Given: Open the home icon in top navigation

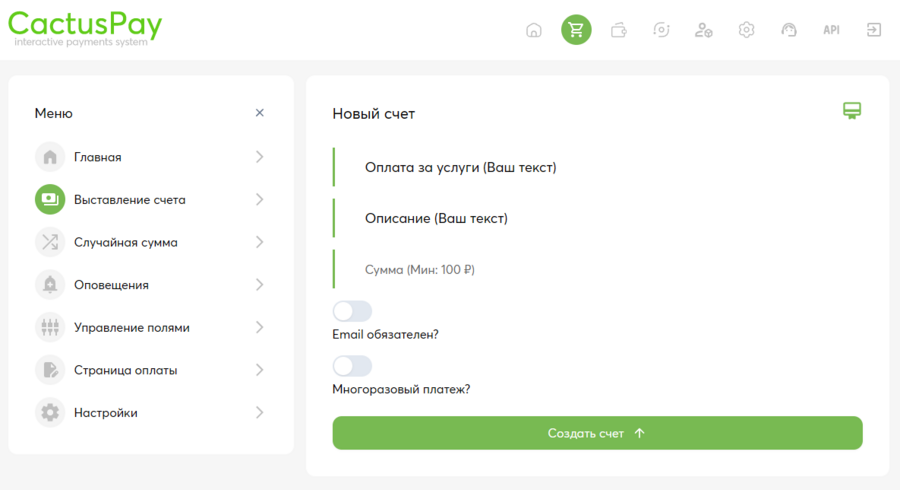Looking at the screenshot, I should coord(534,30).
